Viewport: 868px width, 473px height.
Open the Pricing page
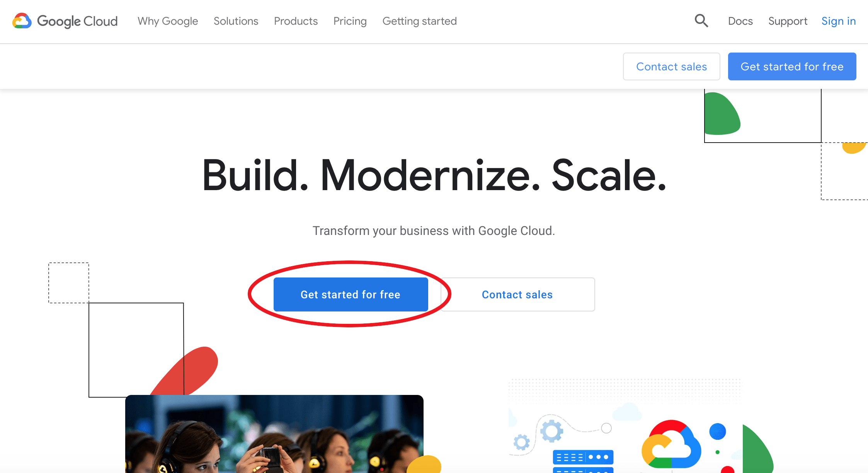tap(350, 21)
